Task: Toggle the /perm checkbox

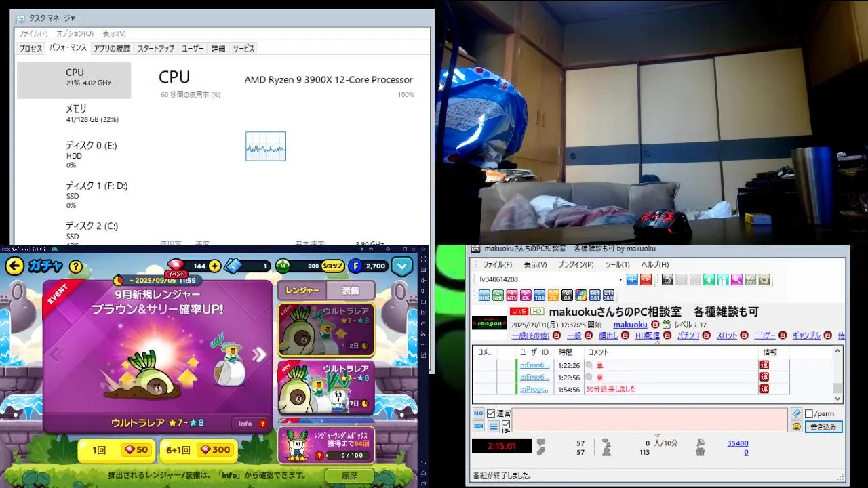Action: (x=808, y=413)
